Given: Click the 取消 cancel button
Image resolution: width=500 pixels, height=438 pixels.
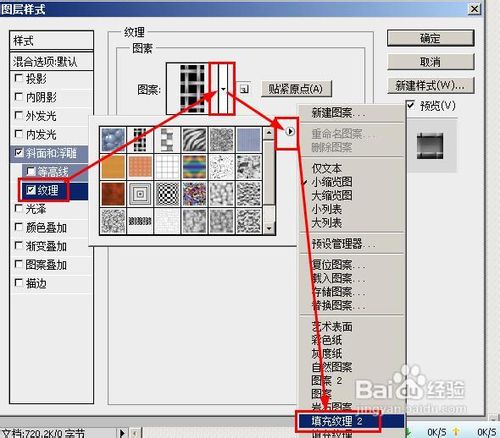Looking at the screenshot, I should point(430,62).
